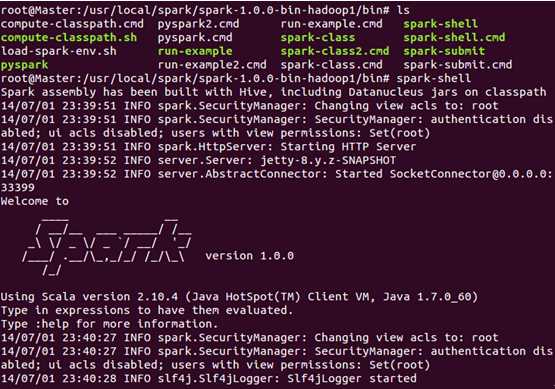This screenshot has height=389, width=555.
Task: Click 'Starting HTTP Server' log message
Action: point(348,147)
